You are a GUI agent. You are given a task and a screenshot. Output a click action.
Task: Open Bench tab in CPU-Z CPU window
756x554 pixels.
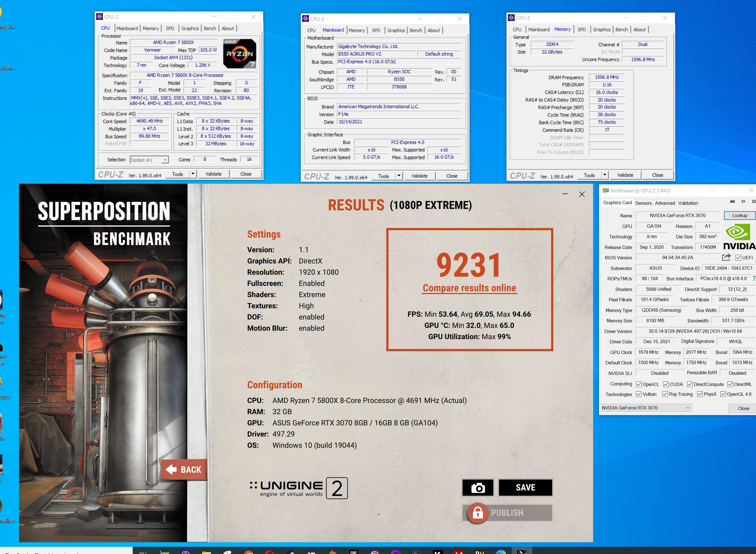pyautogui.click(x=210, y=29)
